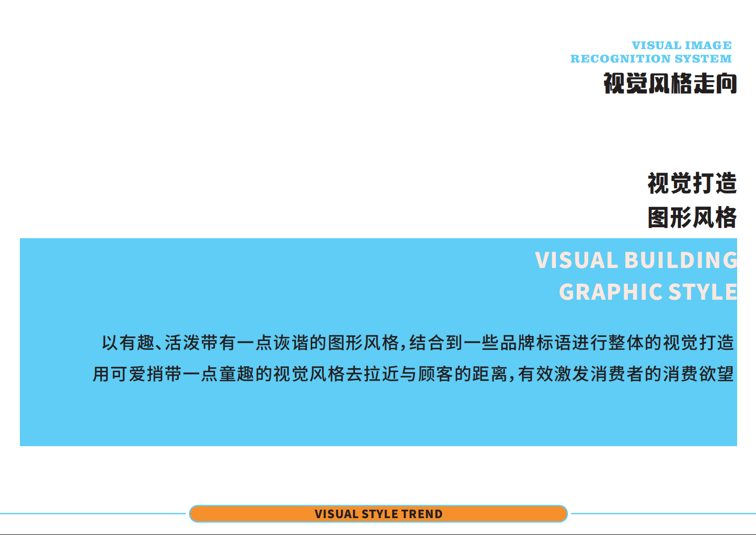
Task: Click the orange VISUAL STYLE TREND banner
Action: [x=378, y=514]
